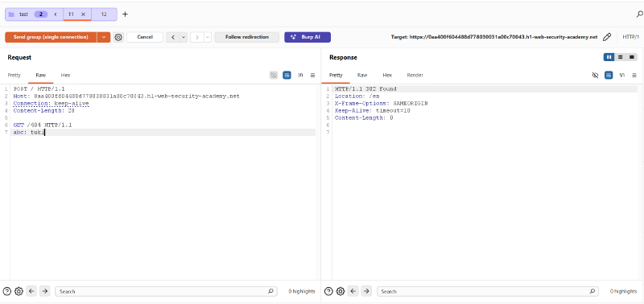Open Burp AI
Viewport: 644px width, 304px height.
(x=308, y=37)
